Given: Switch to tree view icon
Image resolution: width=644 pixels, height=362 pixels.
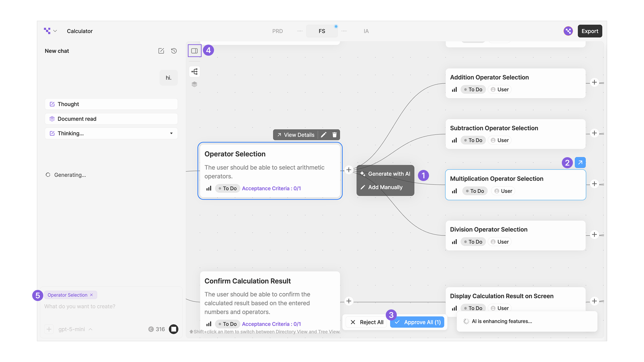Looking at the screenshot, I should pos(195,71).
